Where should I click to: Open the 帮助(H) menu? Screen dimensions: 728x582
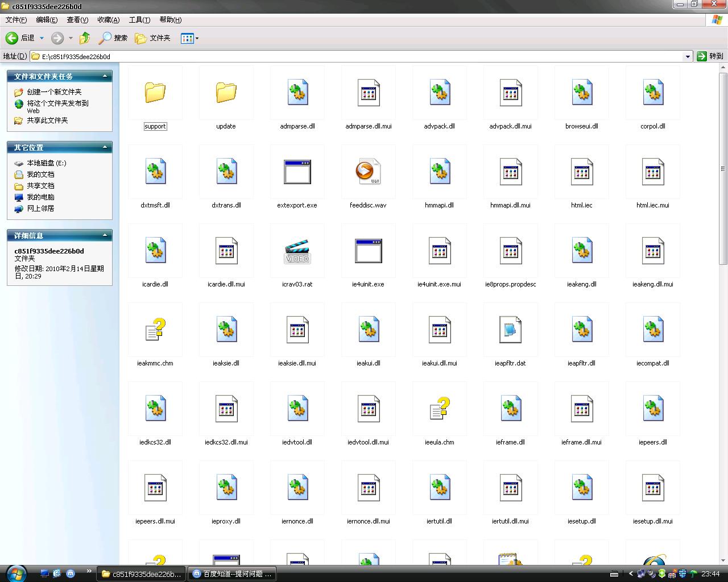[x=170, y=20]
